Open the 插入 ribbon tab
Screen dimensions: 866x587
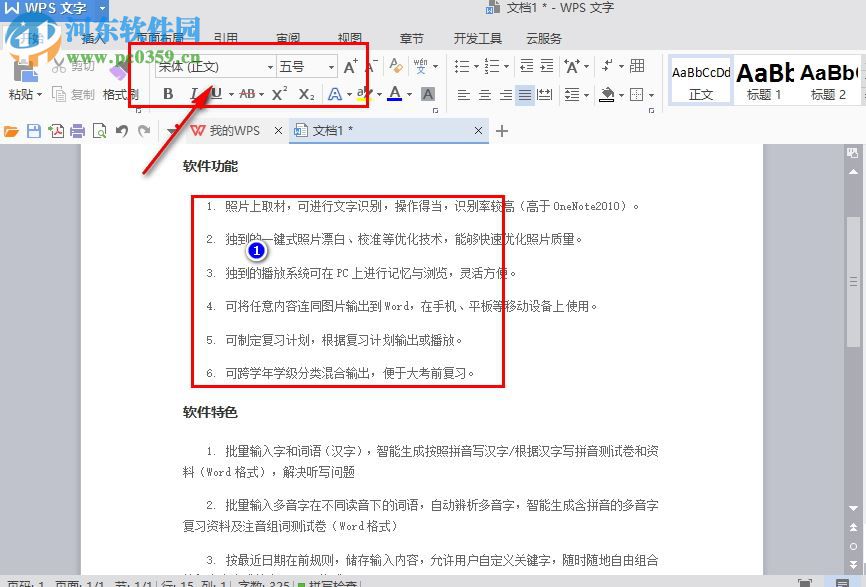[96, 38]
